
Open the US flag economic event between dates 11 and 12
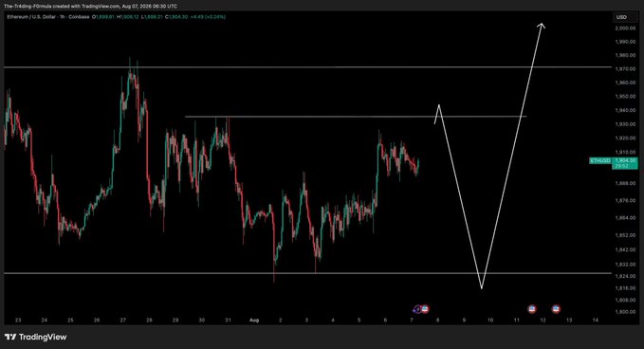532,309
